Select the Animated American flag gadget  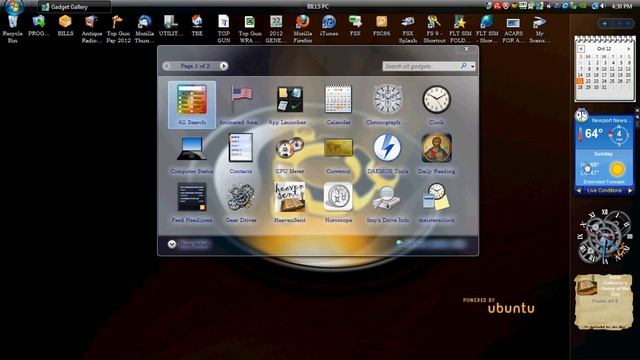click(x=241, y=104)
